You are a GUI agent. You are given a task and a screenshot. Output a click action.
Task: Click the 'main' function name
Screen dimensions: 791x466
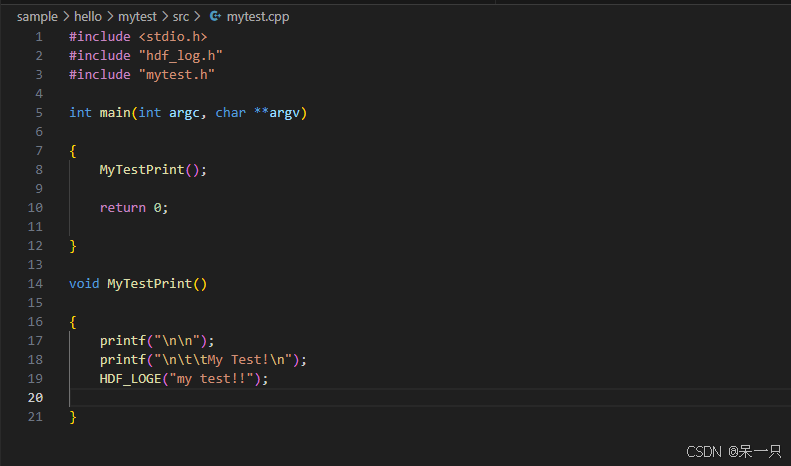click(115, 112)
